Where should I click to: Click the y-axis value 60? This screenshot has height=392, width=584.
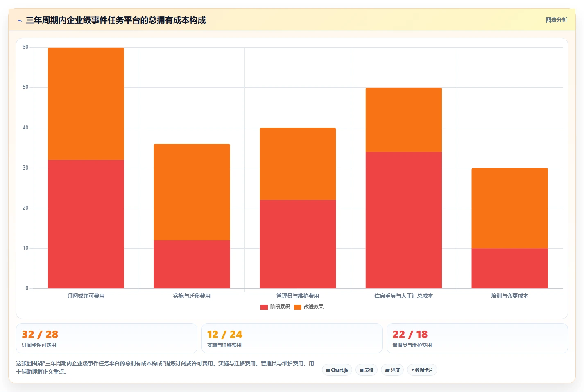pyautogui.click(x=25, y=47)
